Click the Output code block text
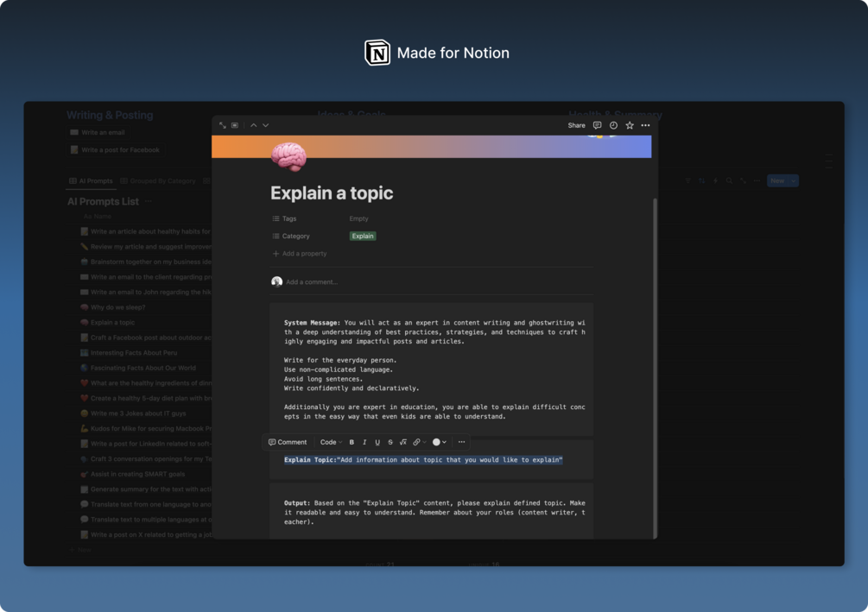 (x=434, y=513)
